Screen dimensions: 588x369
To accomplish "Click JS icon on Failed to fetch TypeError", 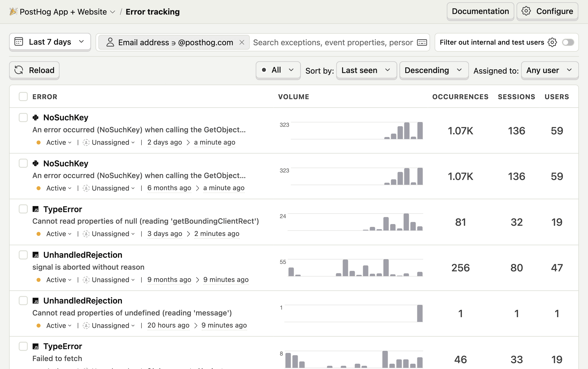I will tap(36, 346).
